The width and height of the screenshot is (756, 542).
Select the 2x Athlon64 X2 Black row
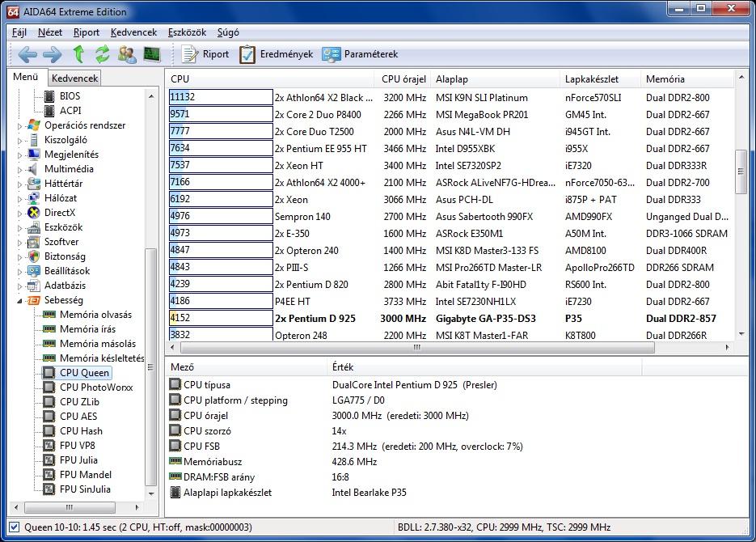451,97
